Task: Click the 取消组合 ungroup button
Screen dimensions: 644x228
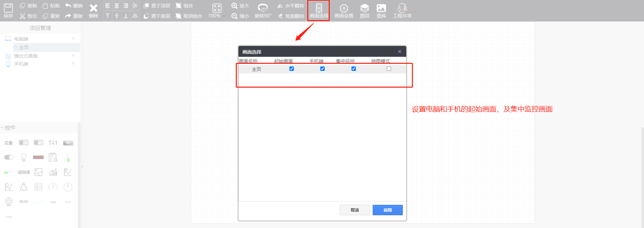Action: click(189, 16)
